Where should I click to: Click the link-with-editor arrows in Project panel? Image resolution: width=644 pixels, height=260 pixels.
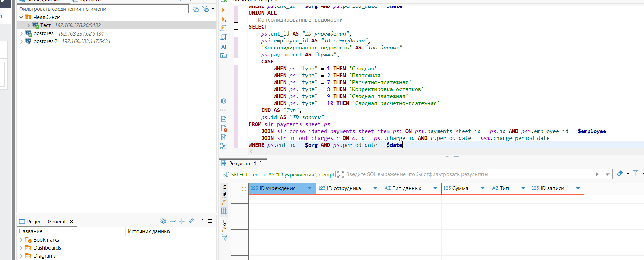(x=192, y=221)
